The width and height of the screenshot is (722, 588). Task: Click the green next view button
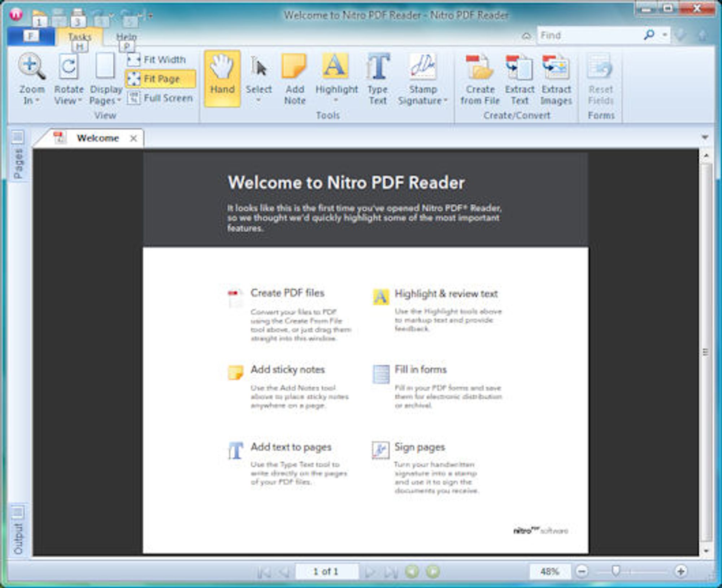(433, 571)
